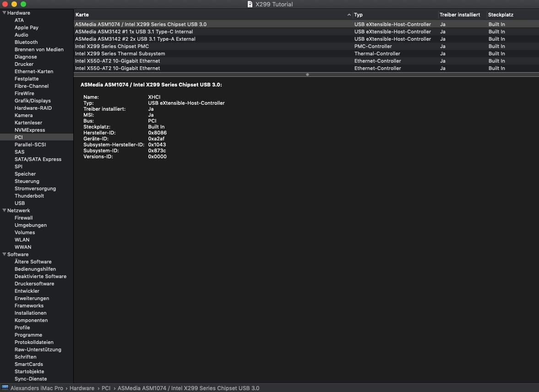The height and width of the screenshot is (392, 539).
Task: Click Hersteller-ID value 0x8086
Action: (x=158, y=133)
